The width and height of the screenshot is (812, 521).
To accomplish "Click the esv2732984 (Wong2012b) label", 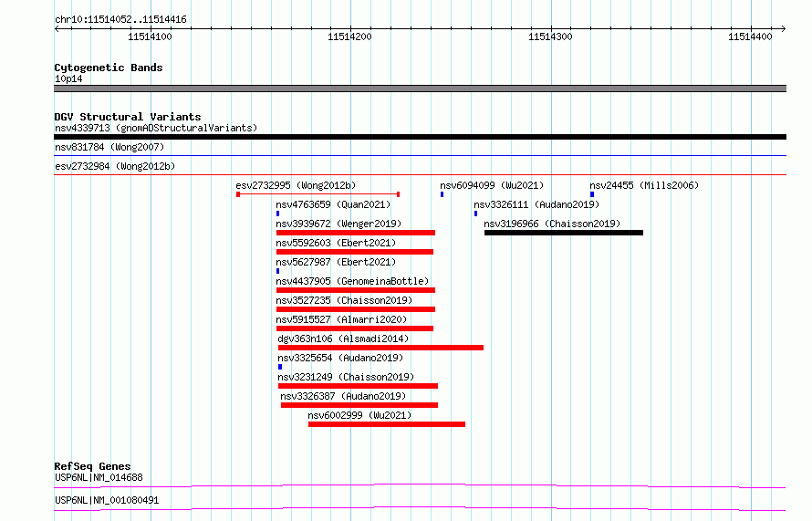I will pos(115,166).
